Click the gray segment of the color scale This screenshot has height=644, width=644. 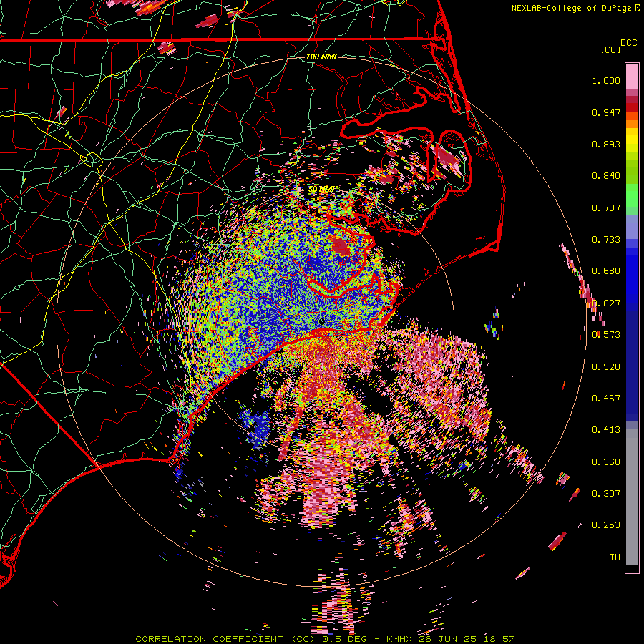click(632, 497)
